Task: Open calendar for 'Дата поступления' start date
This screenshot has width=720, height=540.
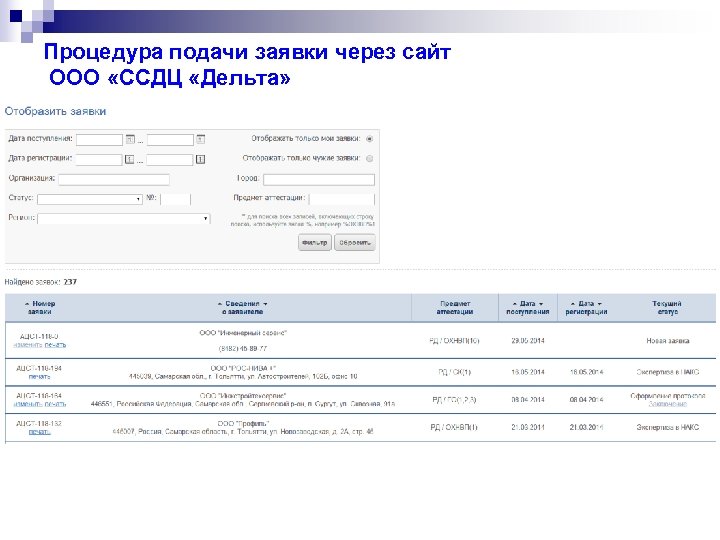Action: tap(130, 139)
